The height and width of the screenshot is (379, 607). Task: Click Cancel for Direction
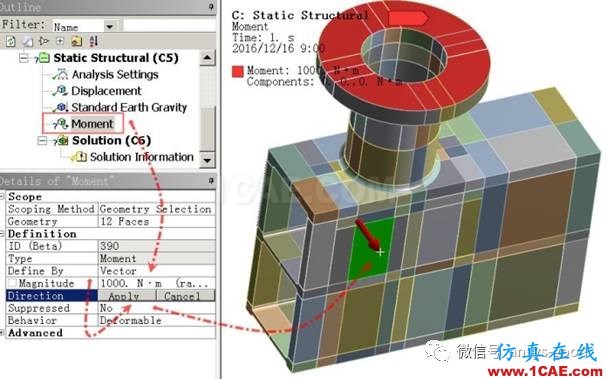click(x=186, y=296)
